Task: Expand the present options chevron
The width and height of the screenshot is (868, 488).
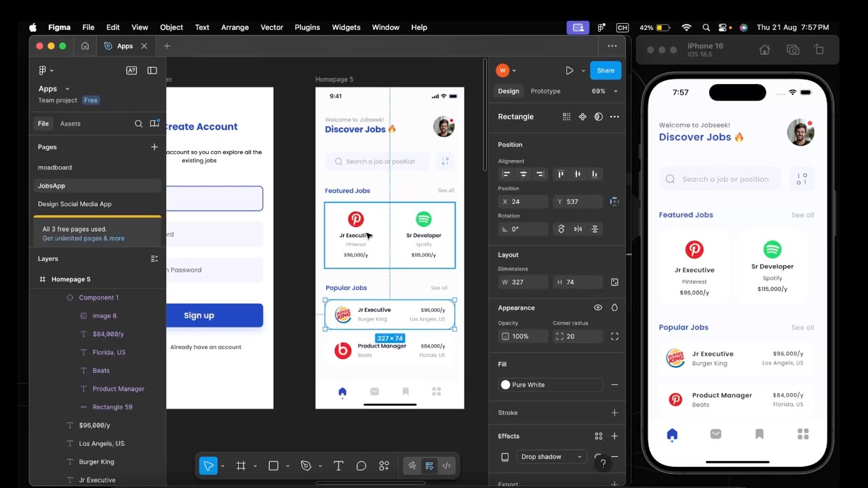Action: 583,70
